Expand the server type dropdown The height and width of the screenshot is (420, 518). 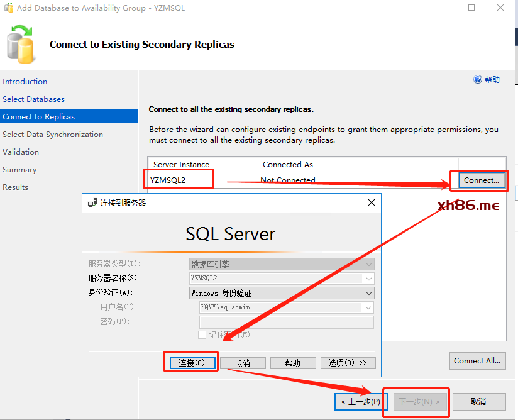[x=368, y=264]
